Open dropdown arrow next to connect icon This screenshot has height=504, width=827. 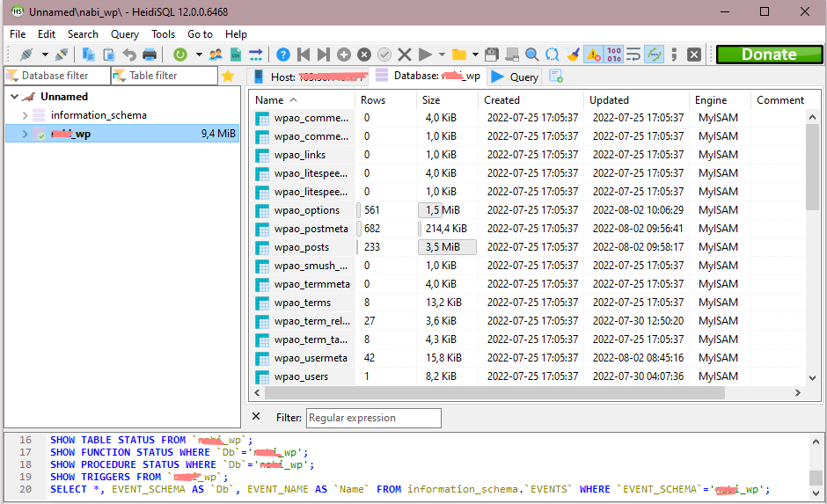point(45,55)
